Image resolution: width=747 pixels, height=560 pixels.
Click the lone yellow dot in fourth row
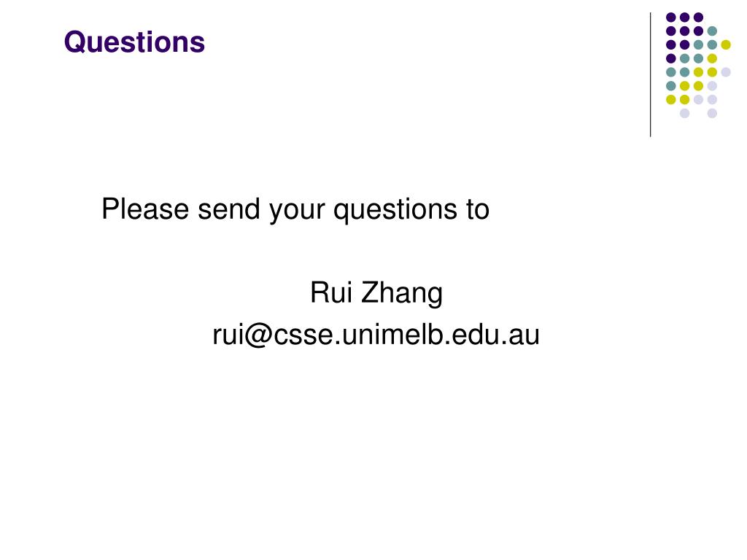[x=712, y=58]
